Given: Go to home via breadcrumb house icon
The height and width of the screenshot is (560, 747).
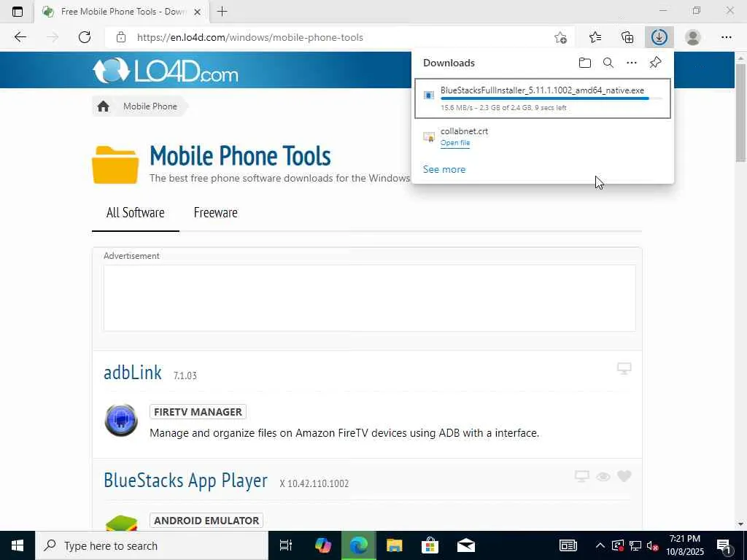Looking at the screenshot, I should [x=104, y=106].
